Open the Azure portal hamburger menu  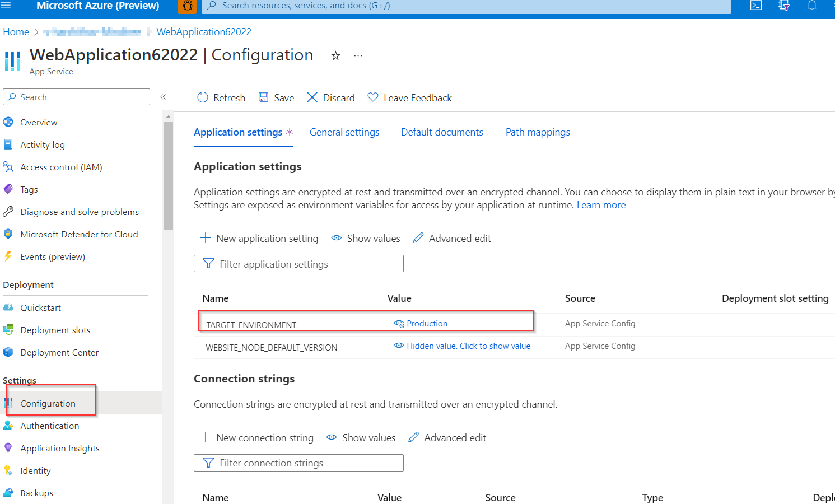(x=6, y=5)
